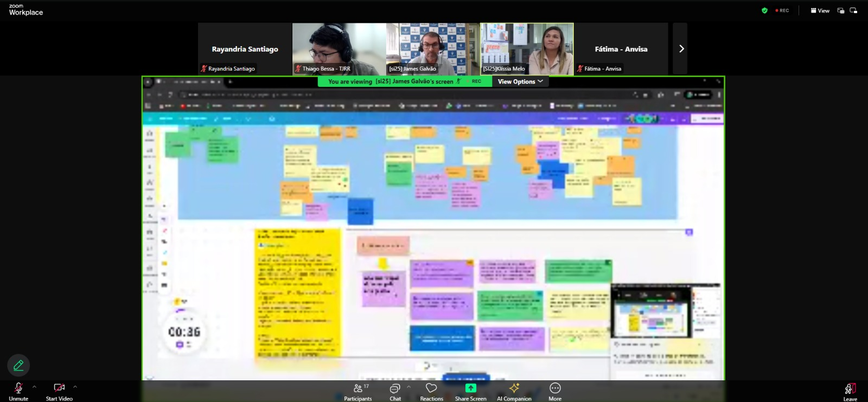This screenshot has width=868, height=402.
Task: Click the REC recording indicator
Action: click(x=782, y=10)
